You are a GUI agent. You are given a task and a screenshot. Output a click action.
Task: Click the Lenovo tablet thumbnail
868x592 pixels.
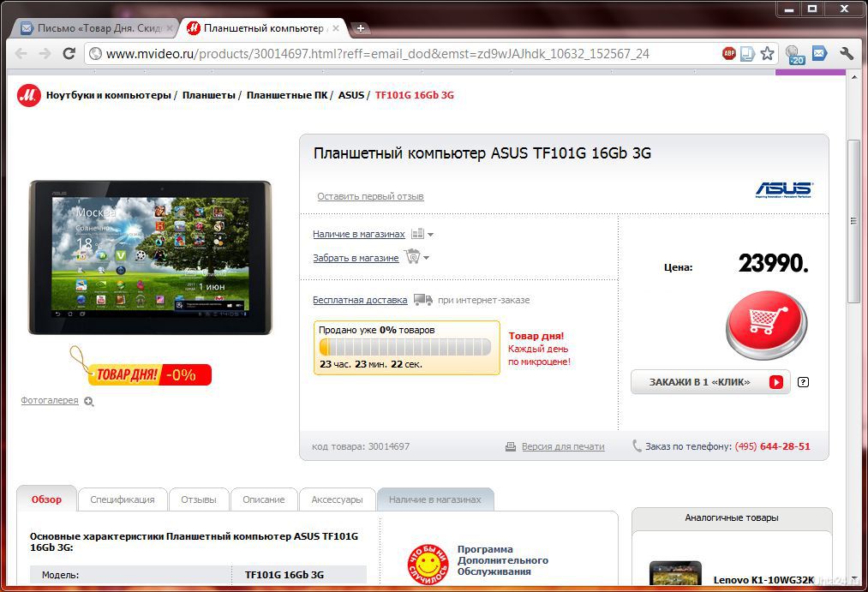coord(675,573)
